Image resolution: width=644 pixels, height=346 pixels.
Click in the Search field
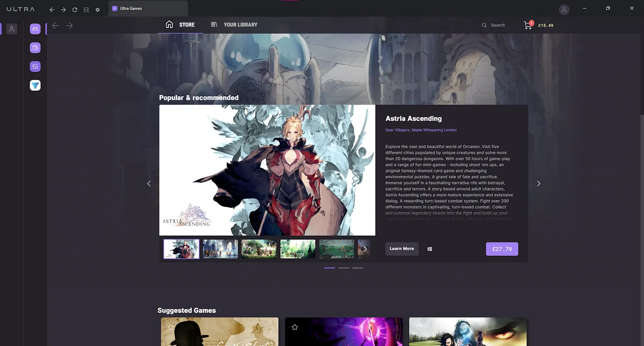[498, 25]
